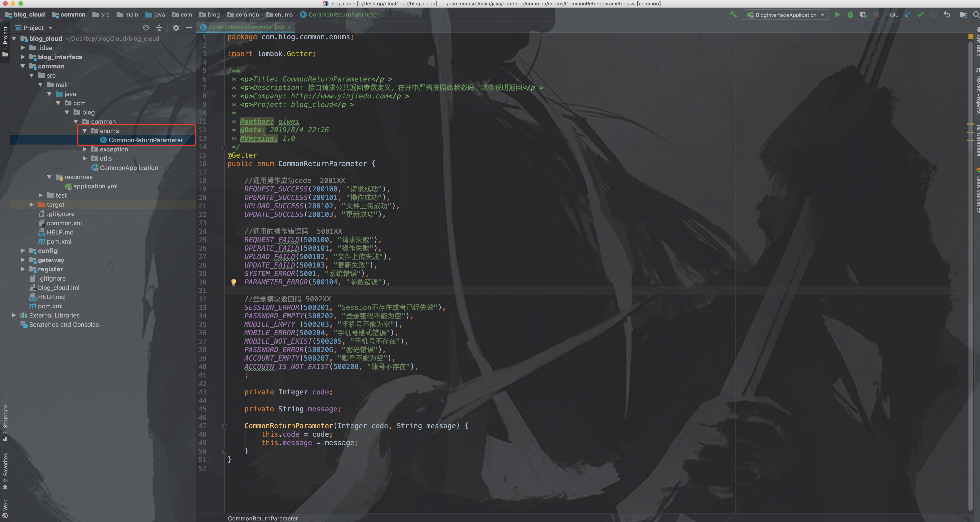Viewport: 980px width, 522px height.
Task: Run with coverage shield icon
Action: click(863, 15)
